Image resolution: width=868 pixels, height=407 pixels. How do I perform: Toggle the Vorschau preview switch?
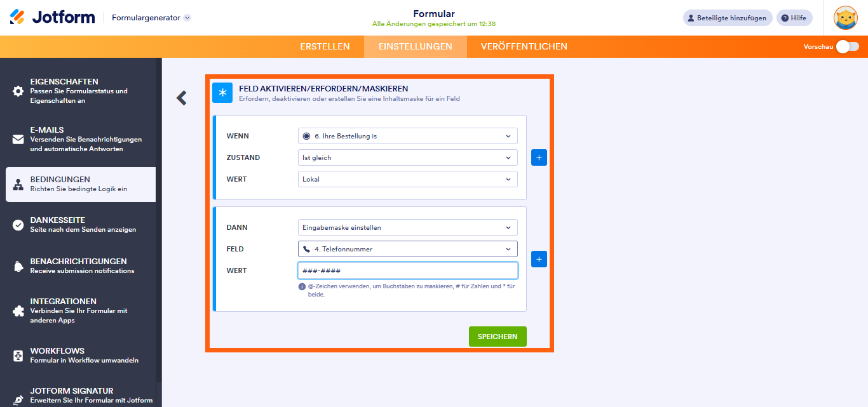pos(847,46)
